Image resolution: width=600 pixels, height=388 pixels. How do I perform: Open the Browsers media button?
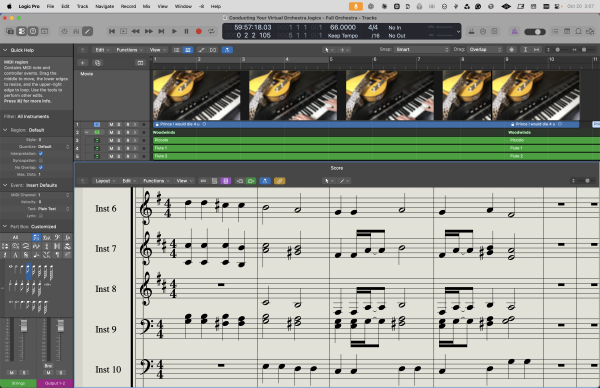(x=590, y=31)
